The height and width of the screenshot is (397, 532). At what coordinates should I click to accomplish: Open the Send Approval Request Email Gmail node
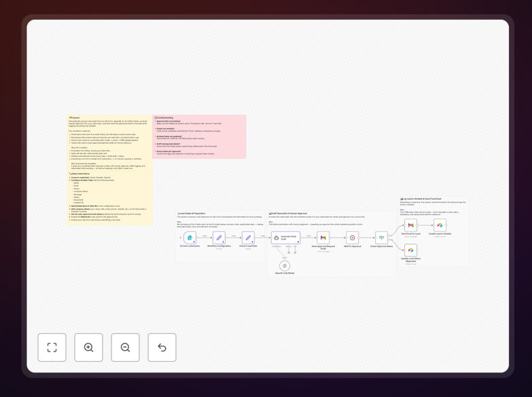click(323, 238)
